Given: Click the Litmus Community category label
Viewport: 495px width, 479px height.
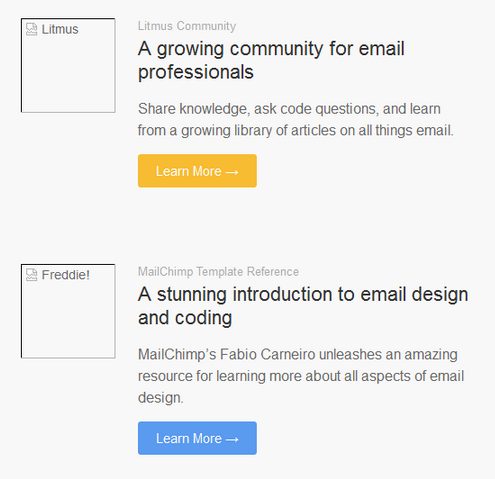Looking at the screenshot, I should pos(187,26).
